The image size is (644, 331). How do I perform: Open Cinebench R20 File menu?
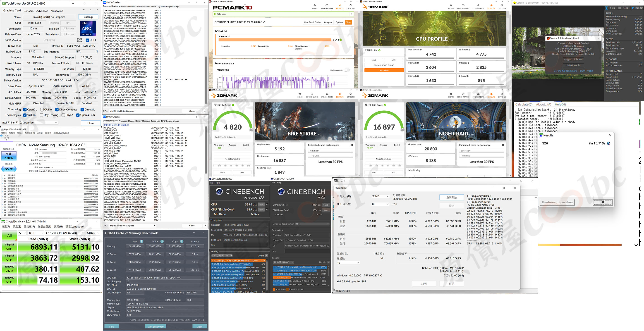pyautogui.click(x=211, y=183)
